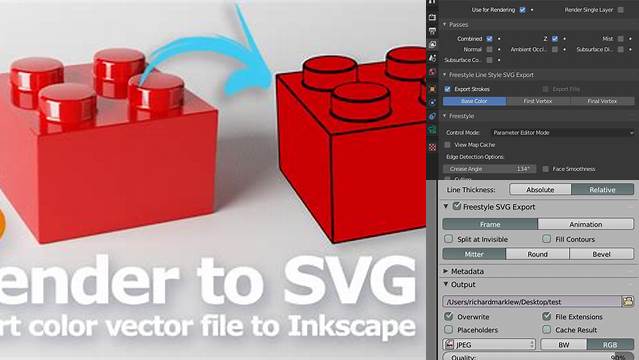
Task: Click the folder browse icon for output path
Action: coord(628,302)
